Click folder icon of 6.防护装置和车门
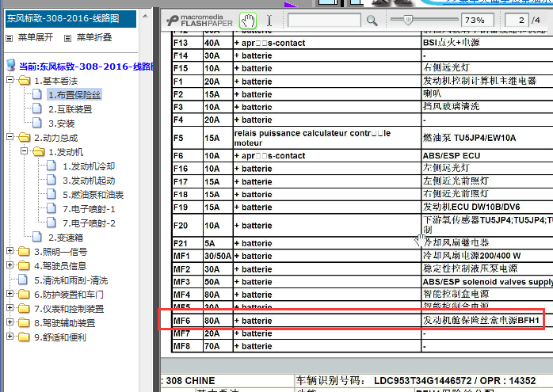The height and width of the screenshot is (392, 553). coord(24,294)
